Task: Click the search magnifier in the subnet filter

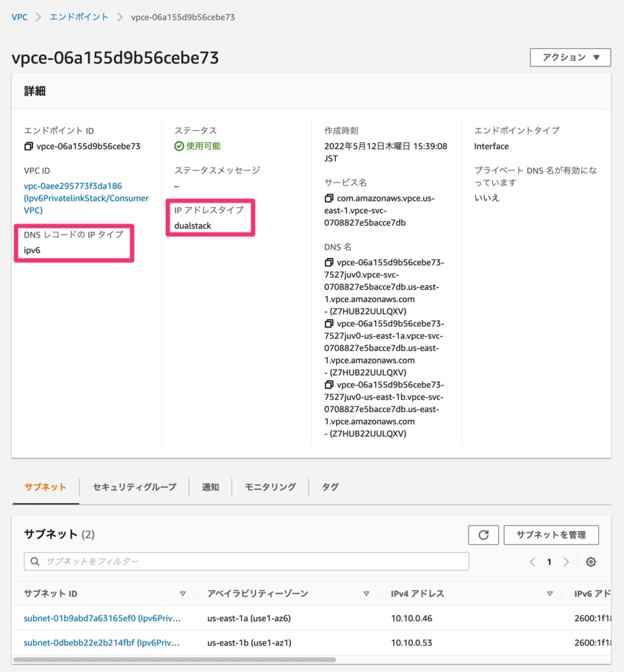Action: (34, 561)
